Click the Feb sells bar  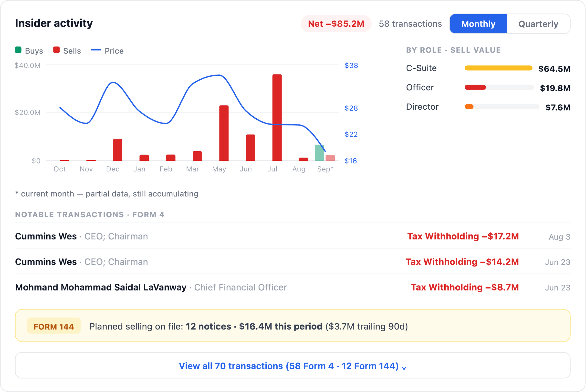point(171,158)
